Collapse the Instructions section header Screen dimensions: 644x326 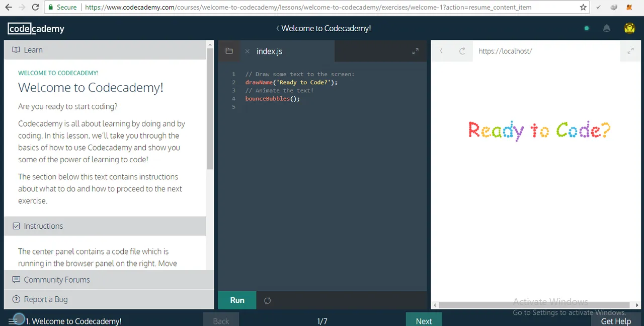(105, 226)
